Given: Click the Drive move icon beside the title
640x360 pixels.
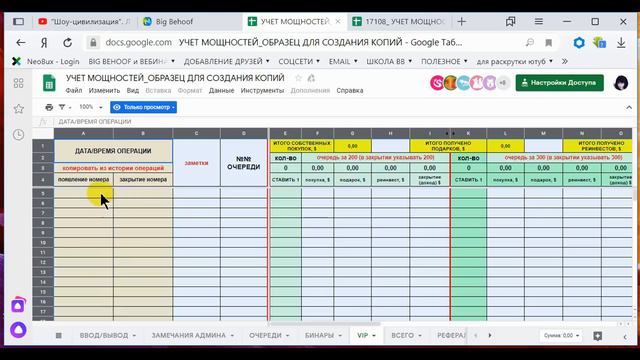Looking at the screenshot, I should [x=311, y=78].
